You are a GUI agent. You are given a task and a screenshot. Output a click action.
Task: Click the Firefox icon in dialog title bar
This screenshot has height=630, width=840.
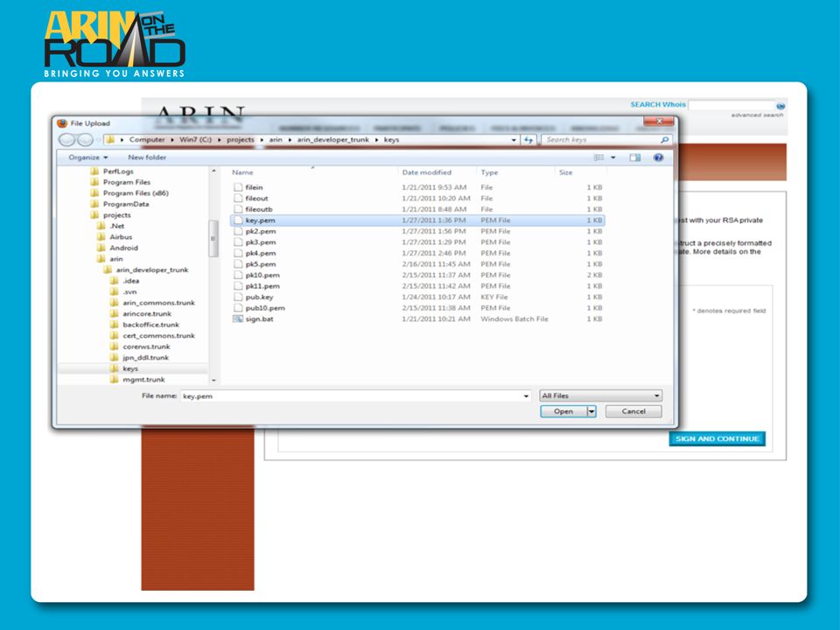(x=62, y=123)
